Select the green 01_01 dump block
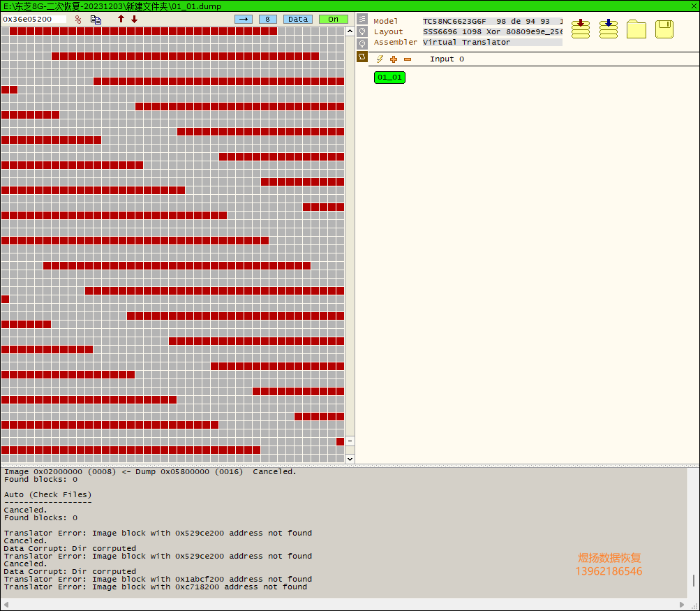 (x=389, y=78)
